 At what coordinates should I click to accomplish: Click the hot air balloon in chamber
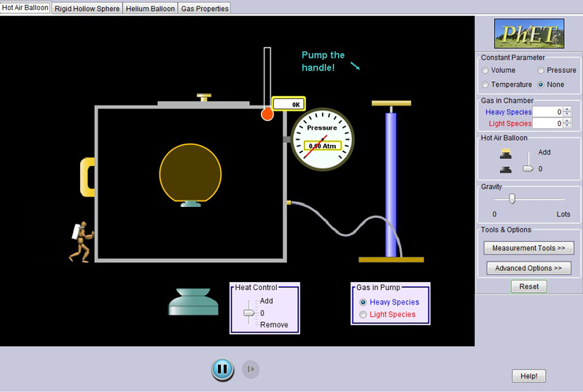point(190,173)
